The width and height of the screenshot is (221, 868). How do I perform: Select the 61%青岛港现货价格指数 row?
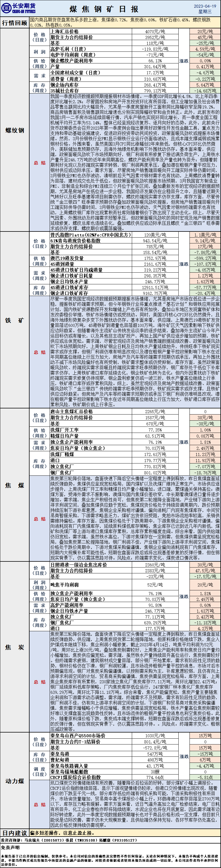tap(75, 241)
